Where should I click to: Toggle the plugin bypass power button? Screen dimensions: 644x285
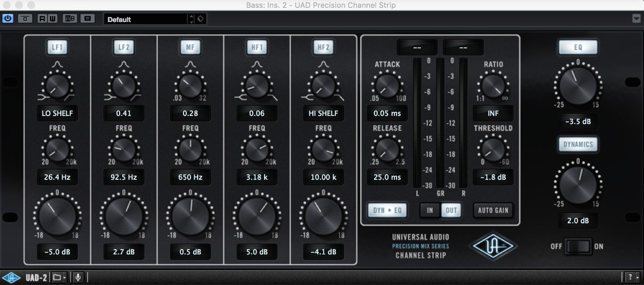(x=8, y=19)
